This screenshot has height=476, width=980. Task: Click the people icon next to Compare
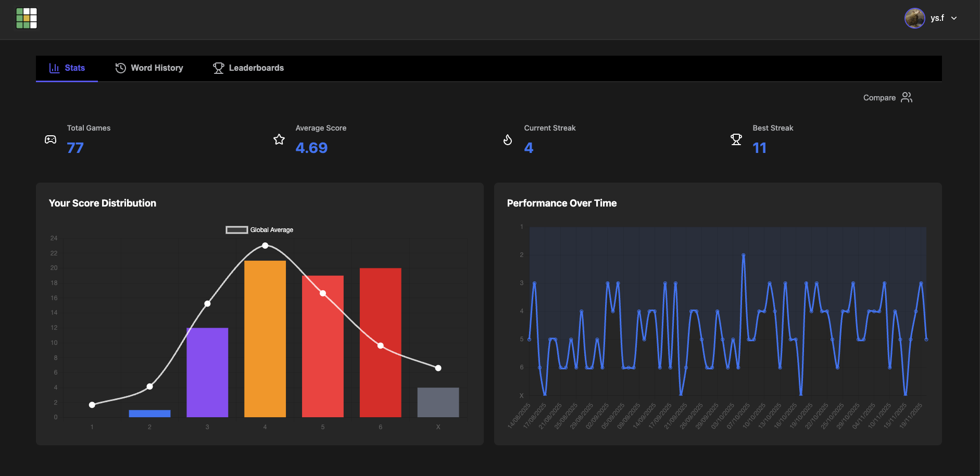[x=906, y=97]
